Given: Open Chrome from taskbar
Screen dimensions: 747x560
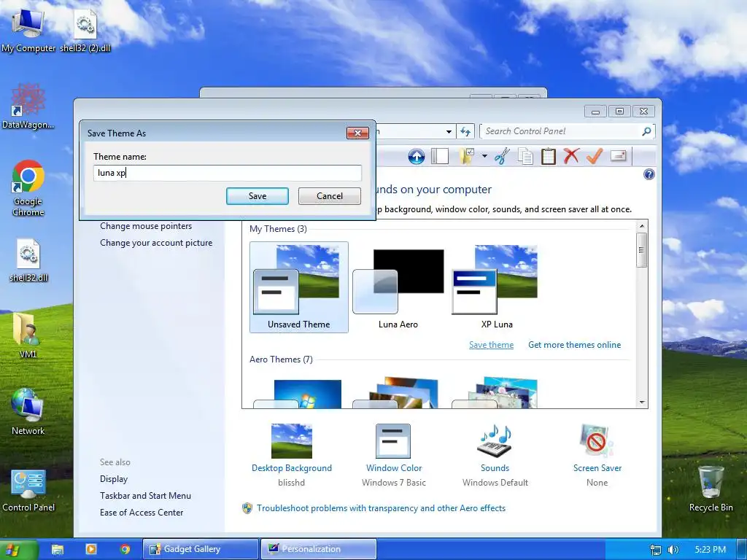Looking at the screenshot, I should [125, 549].
